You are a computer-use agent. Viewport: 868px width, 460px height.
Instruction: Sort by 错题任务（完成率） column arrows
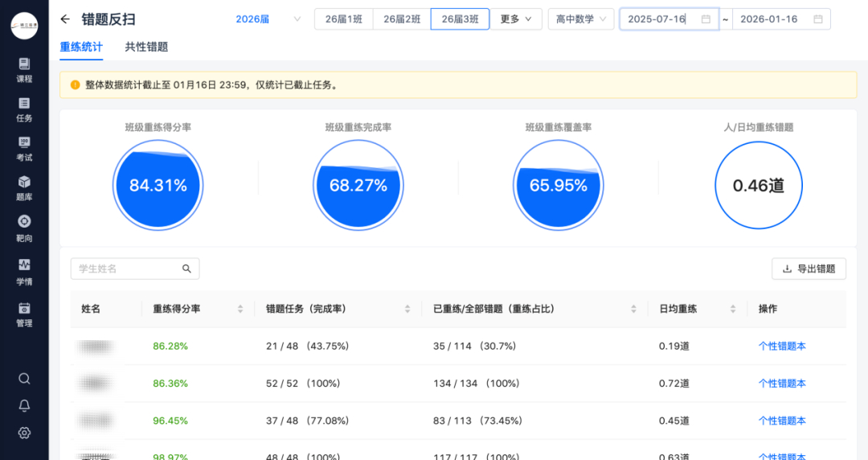[407, 309]
